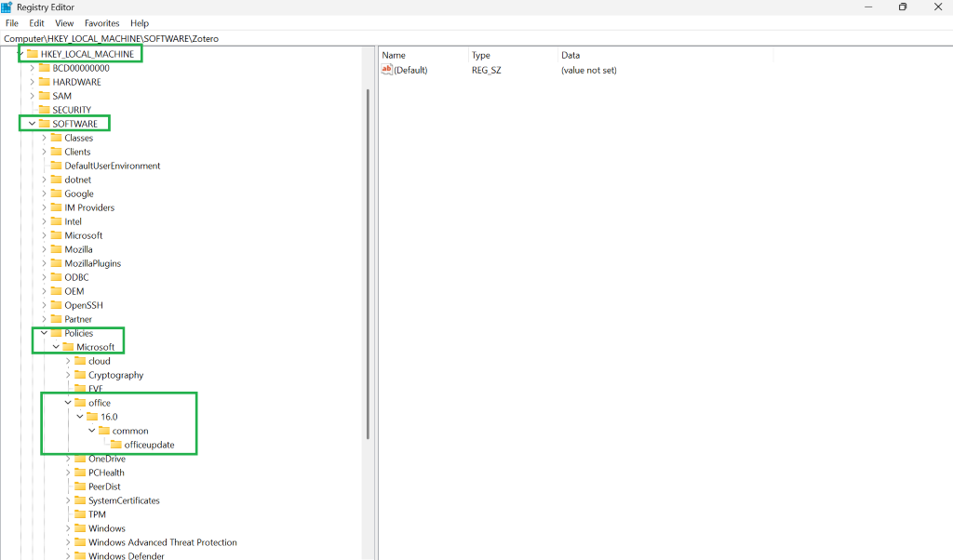Click the officeupdate folder icon

[116, 445]
